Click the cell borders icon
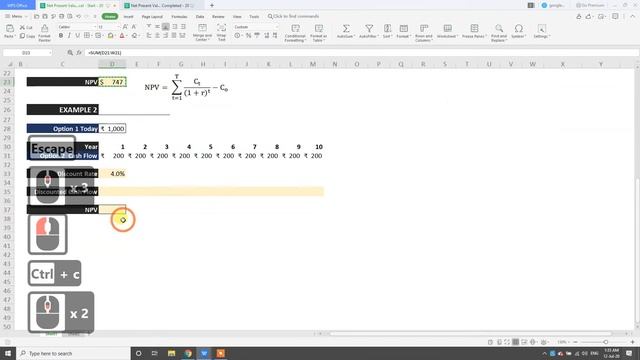The image size is (640, 360). [87, 36]
